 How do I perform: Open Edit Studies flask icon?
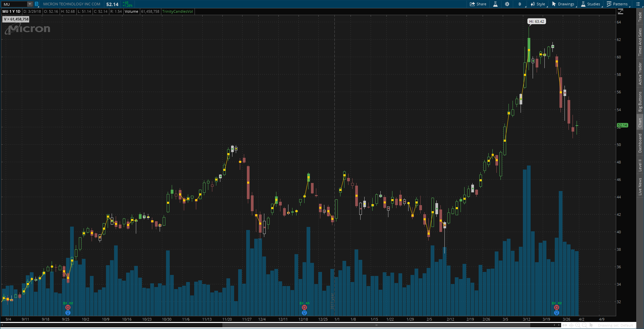click(x=495, y=4)
